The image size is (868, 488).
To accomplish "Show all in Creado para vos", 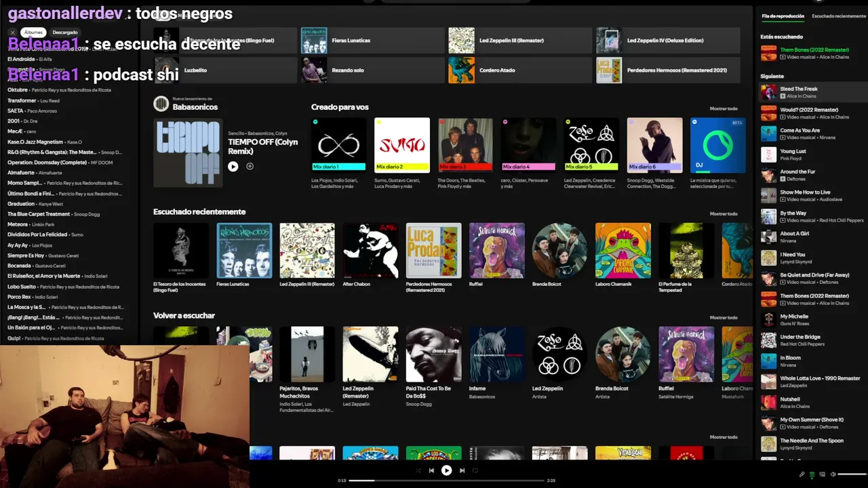I will 724,108.
